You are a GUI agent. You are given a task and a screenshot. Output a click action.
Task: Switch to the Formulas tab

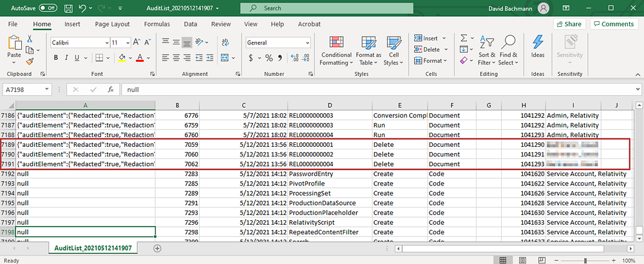(x=157, y=24)
